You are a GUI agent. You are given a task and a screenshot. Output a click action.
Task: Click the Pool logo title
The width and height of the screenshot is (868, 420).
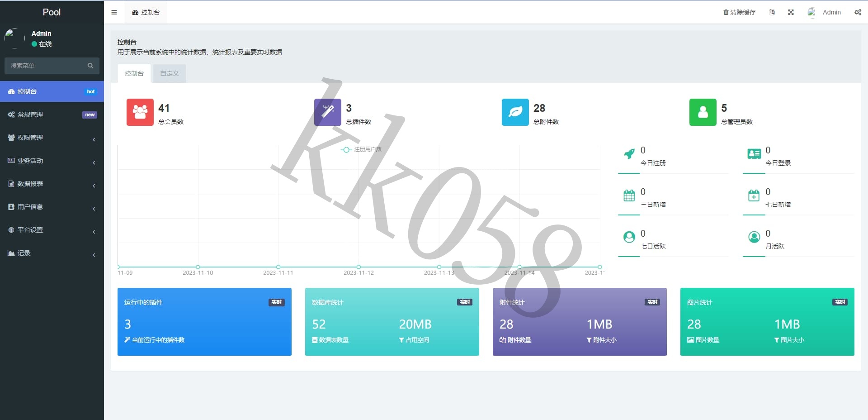pos(52,12)
